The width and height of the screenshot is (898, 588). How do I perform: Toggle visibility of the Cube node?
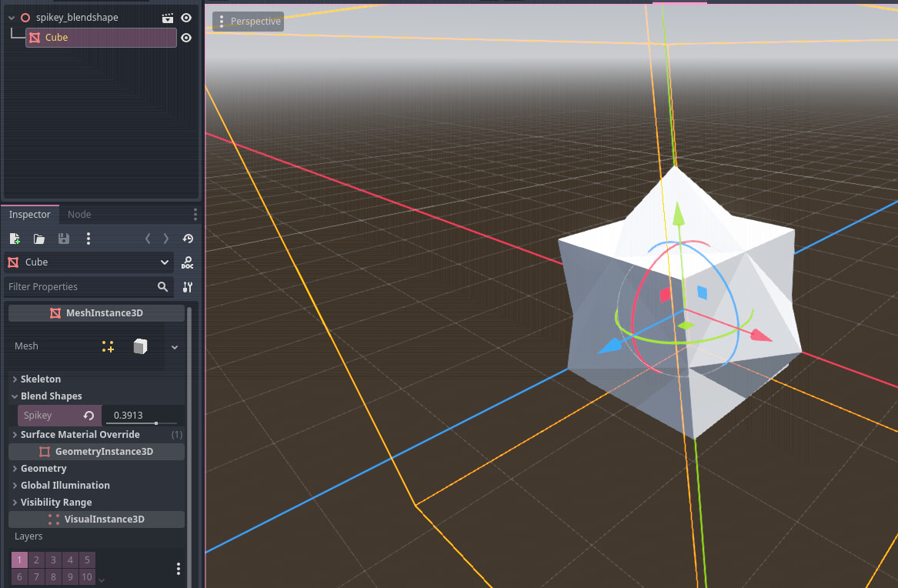(186, 38)
